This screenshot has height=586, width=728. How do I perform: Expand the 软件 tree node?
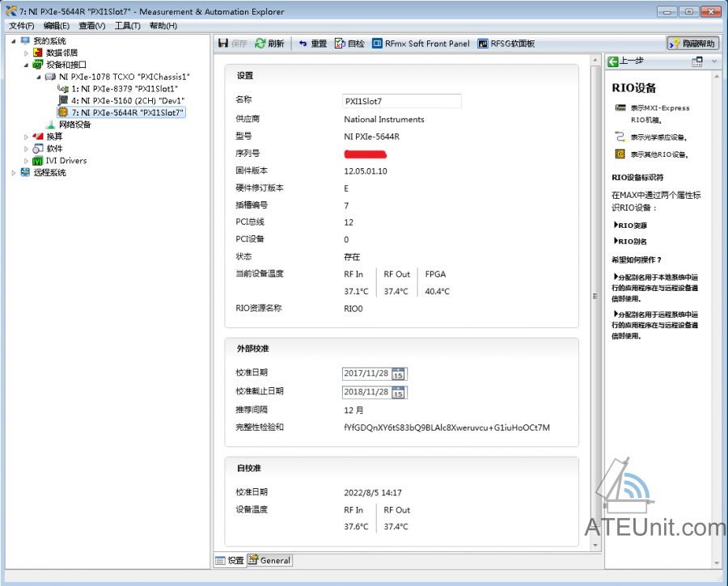tap(26, 149)
